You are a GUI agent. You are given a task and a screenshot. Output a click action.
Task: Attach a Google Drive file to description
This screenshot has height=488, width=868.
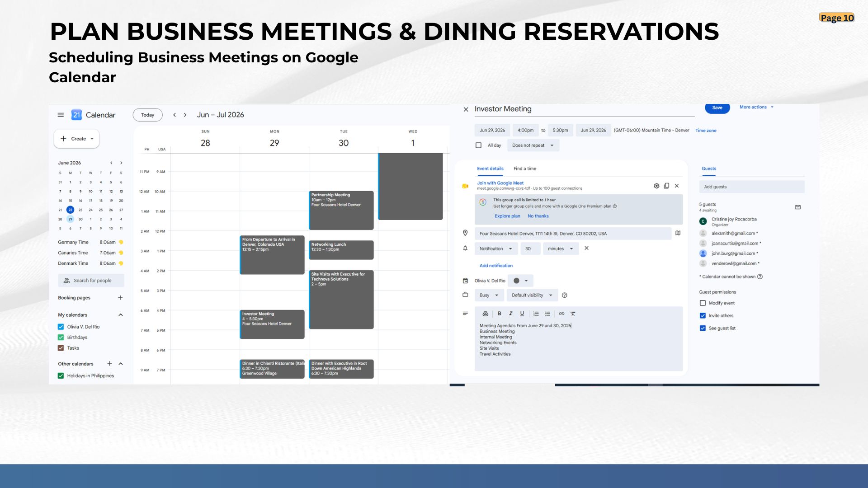pyautogui.click(x=485, y=314)
